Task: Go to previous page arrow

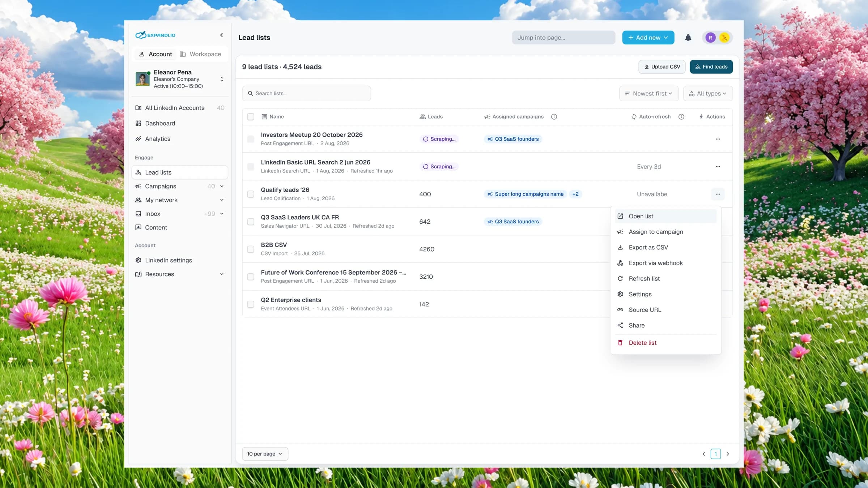Action: point(703,454)
